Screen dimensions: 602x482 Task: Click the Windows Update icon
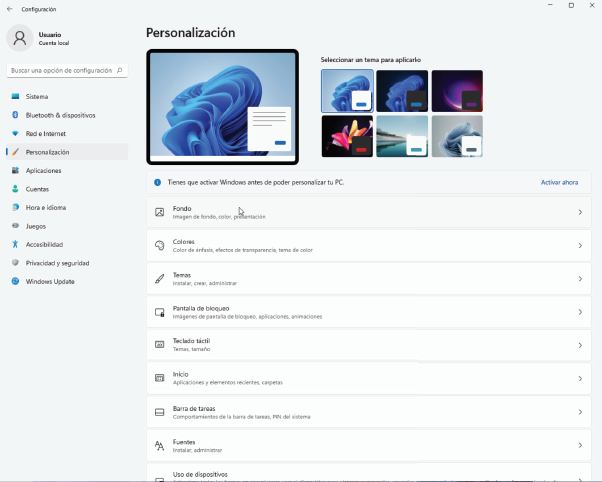click(x=15, y=281)
